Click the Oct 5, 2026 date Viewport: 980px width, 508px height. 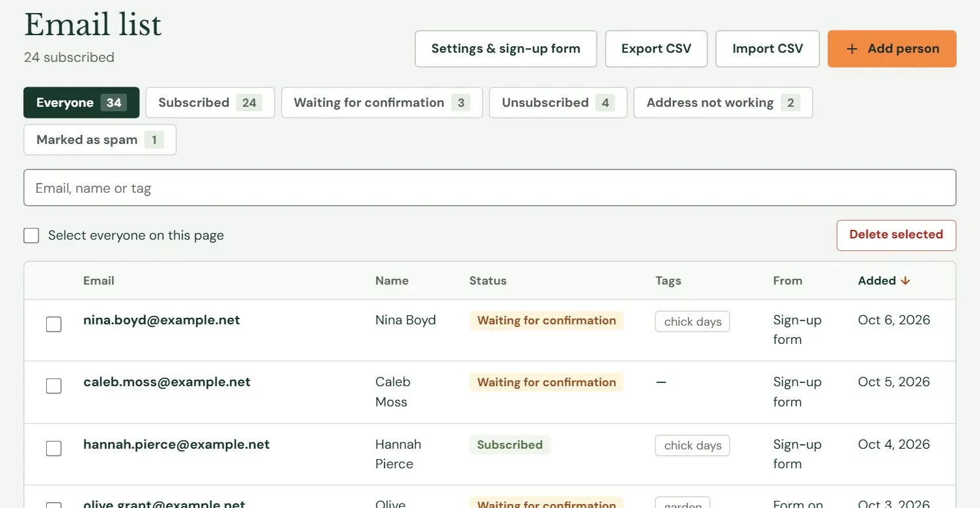click(x=894, y=382)
